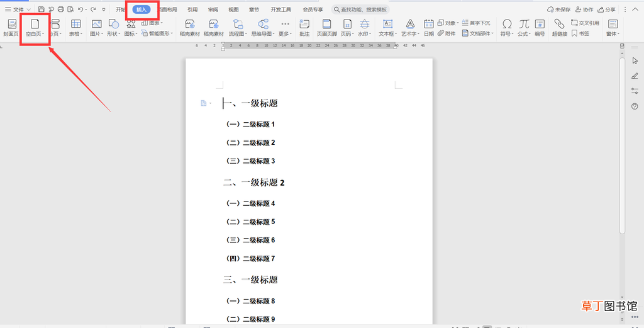Click the text （四）二级标题 7
The width and height of the screenshot is (644, 328).
[x=250, y=259]
